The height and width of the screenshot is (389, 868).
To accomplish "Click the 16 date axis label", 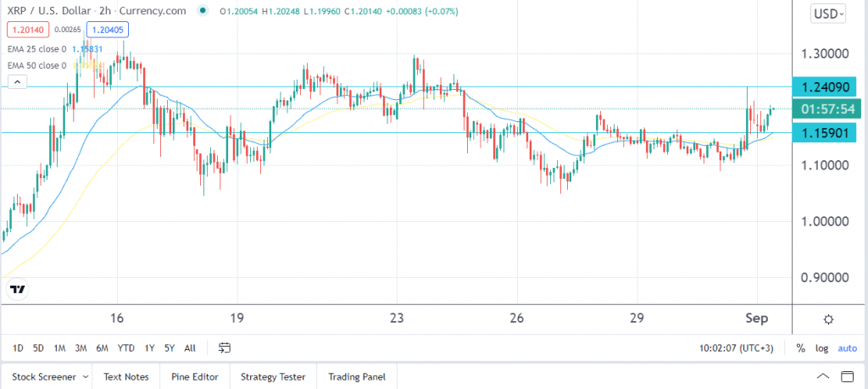I will [x=116, y=319].
